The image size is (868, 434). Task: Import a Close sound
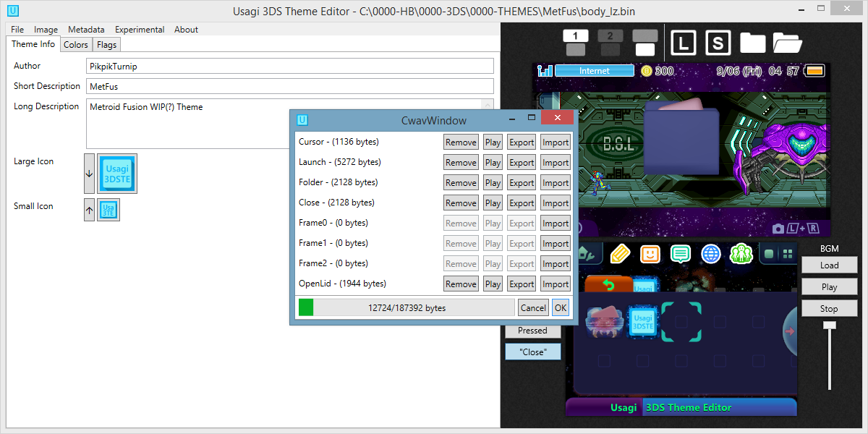(556, 203)
